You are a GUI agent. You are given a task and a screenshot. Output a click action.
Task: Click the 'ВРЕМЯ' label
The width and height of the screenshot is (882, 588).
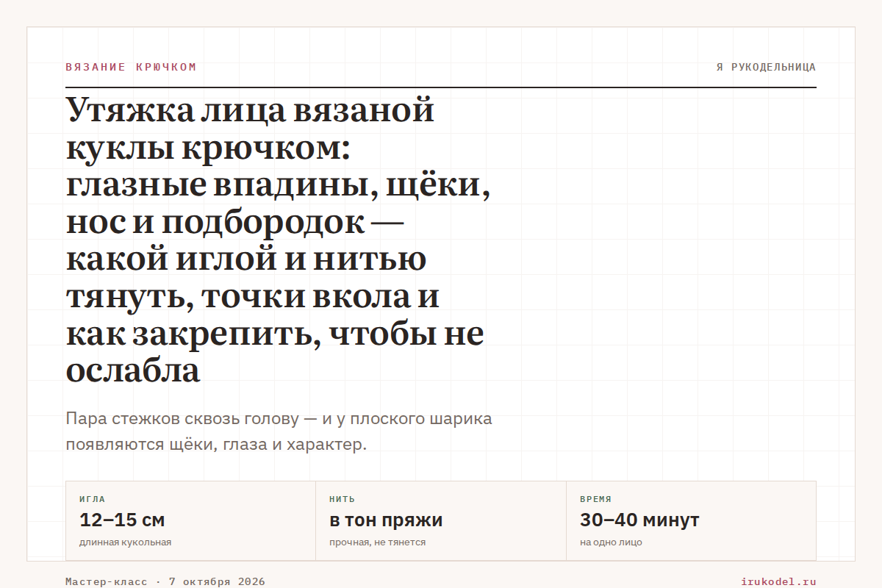(595, 499)
